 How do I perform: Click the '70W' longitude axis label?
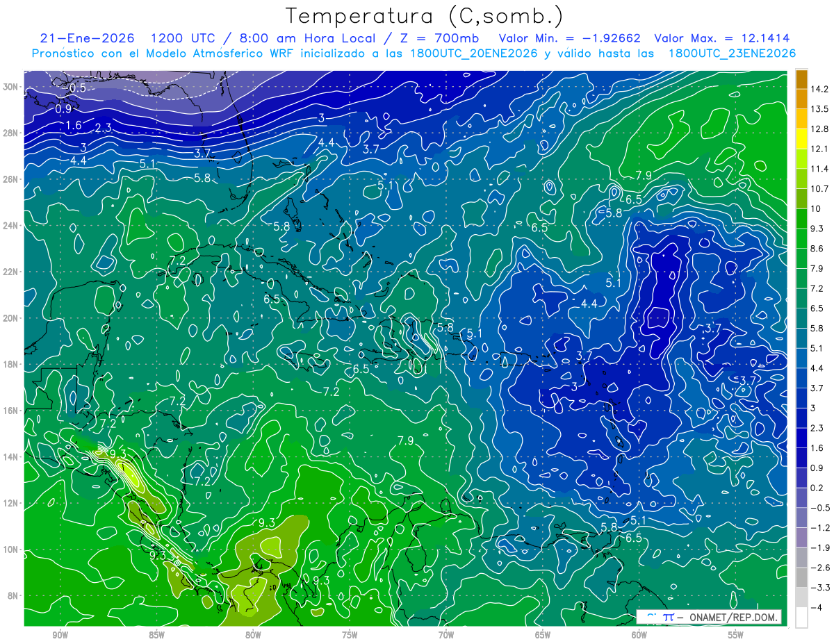tap(446, 635)
